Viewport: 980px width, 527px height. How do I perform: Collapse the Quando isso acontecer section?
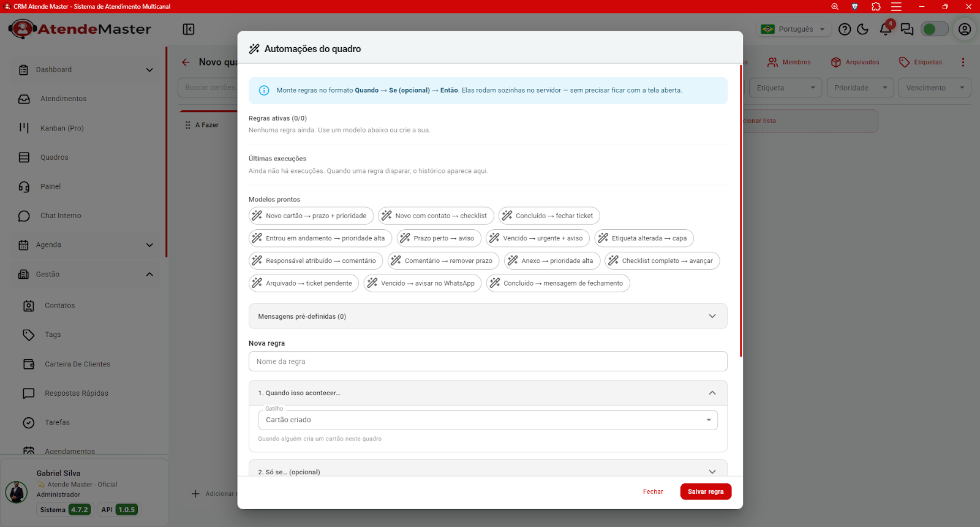pyautogui.click(x=488, y=393)
